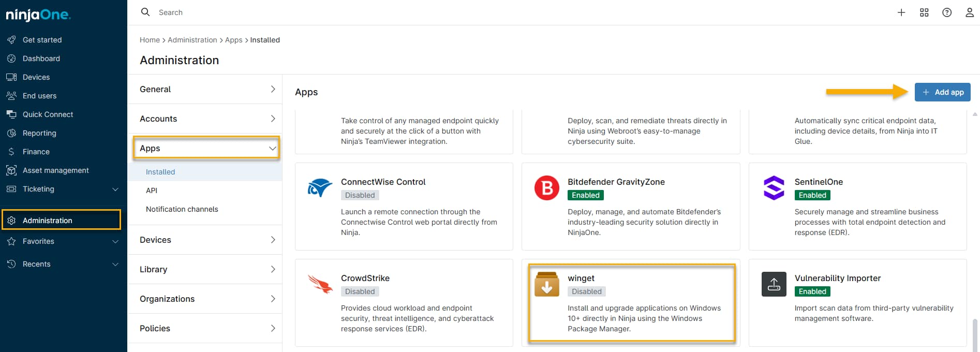Open Notification channels submenu item
Screen dimensions: 980x352
(x=182, y=209)
